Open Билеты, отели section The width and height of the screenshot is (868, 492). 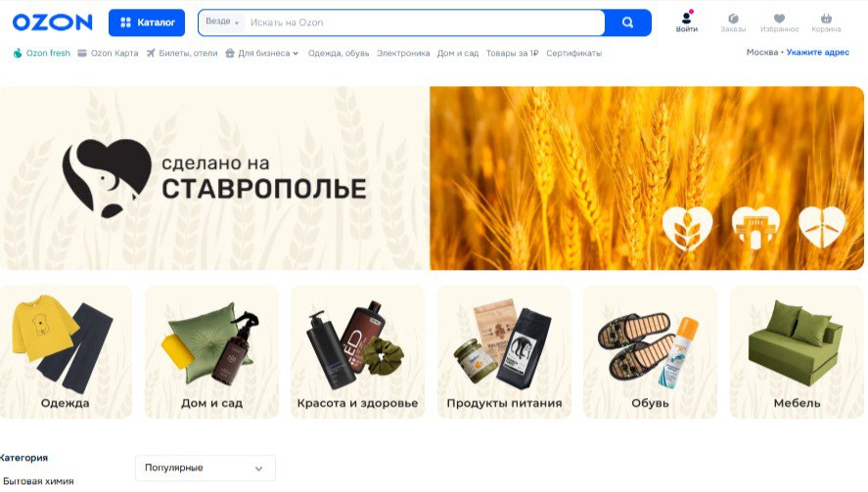coord(182,53)
